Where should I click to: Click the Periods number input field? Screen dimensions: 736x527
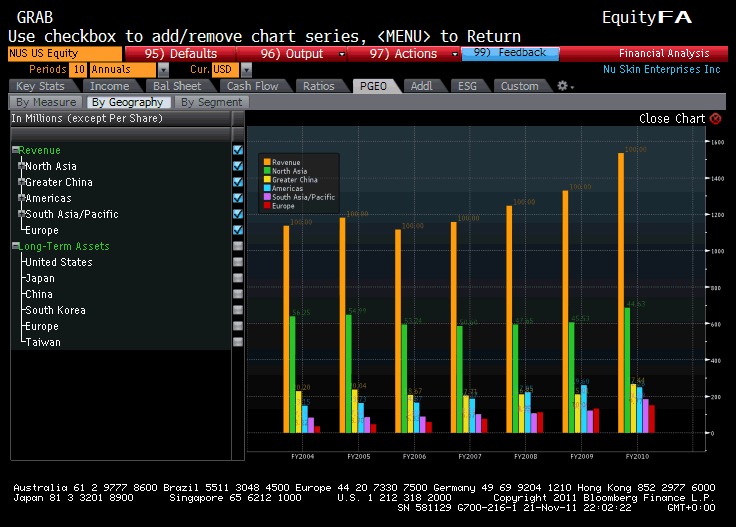(x=78, y=70)
